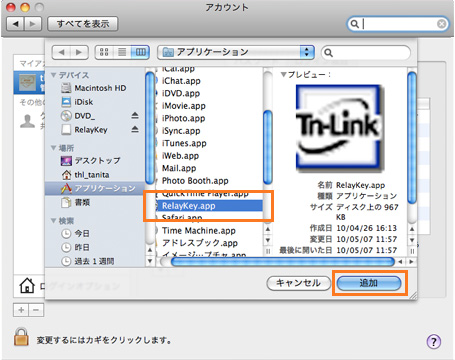Select Time Machine.app in file list
Screen dimensions: 455x360
pyautogui.click(x=209, y=231)
